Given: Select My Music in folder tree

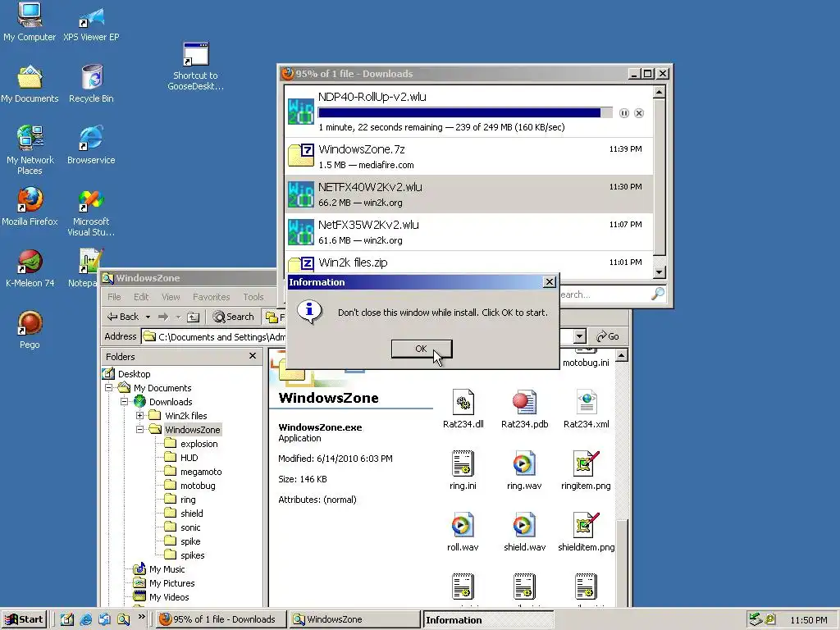Looking at the screenshot, I should coord(159,569).
